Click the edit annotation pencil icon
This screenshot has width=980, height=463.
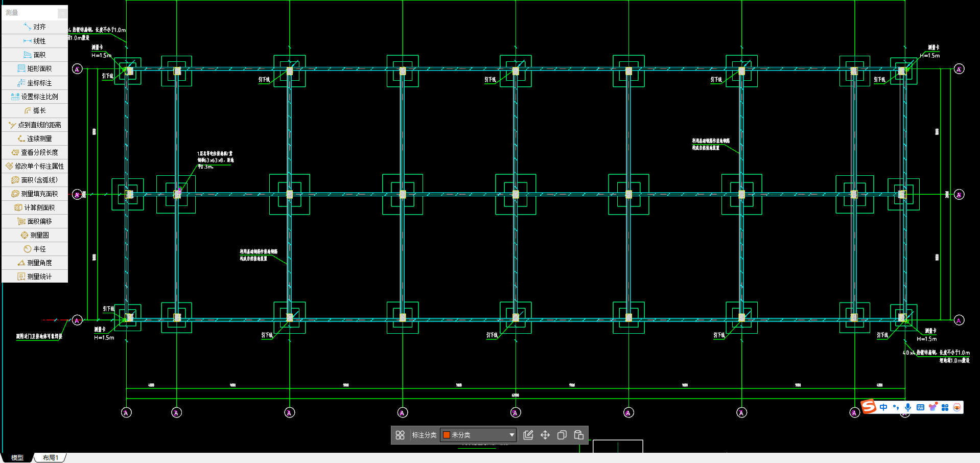point(528,435)
